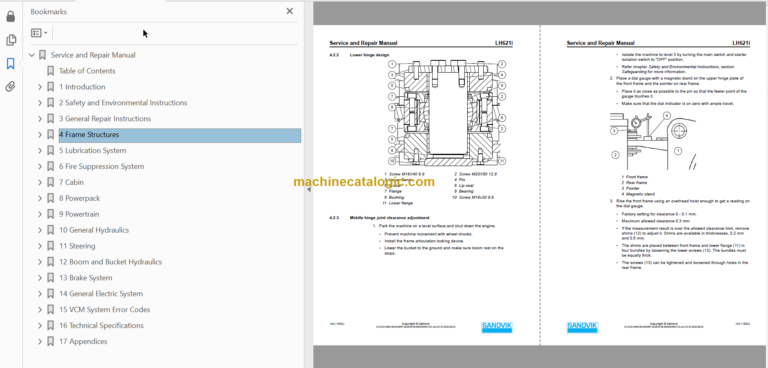
Task: Click the lock security settings icon
Action: (10, 17)
